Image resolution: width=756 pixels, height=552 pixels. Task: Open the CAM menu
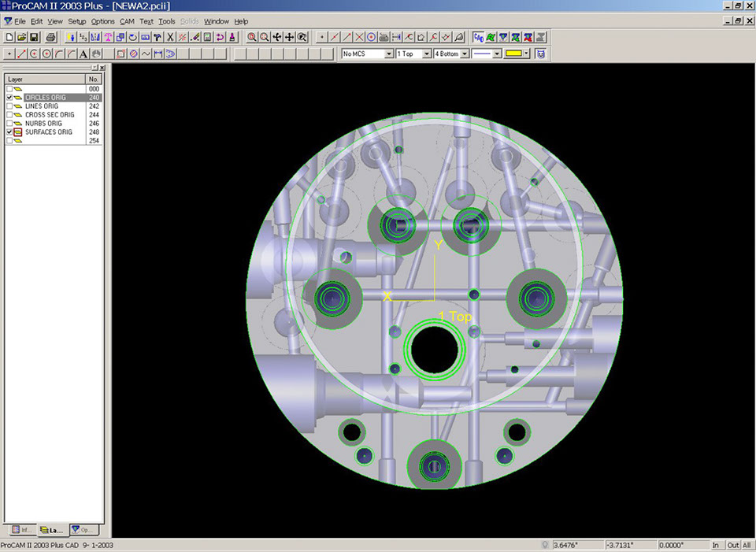(127, 21)
